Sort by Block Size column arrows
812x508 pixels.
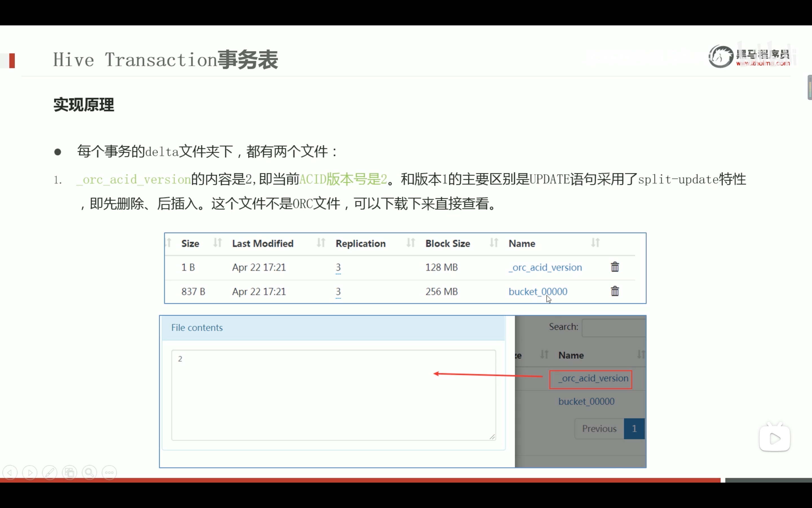point(494,243)
